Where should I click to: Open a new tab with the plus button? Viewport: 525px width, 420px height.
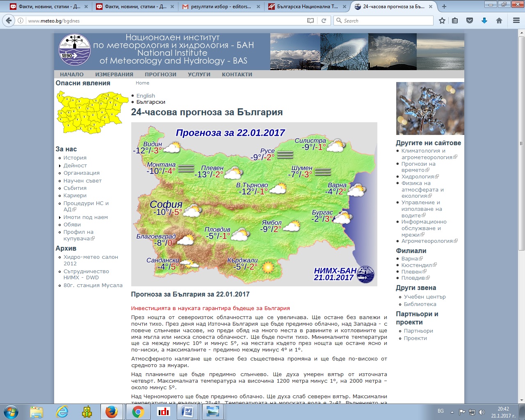444,7
